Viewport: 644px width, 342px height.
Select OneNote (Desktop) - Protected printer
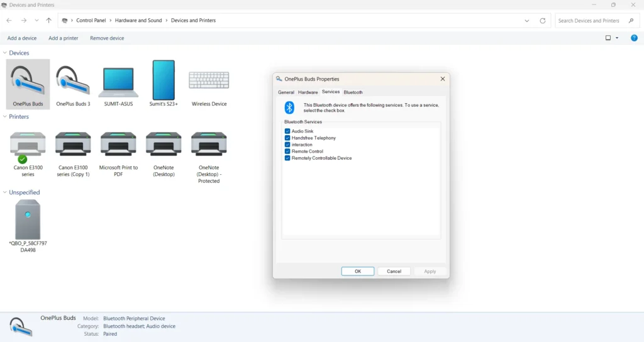[x=209, y=157]
